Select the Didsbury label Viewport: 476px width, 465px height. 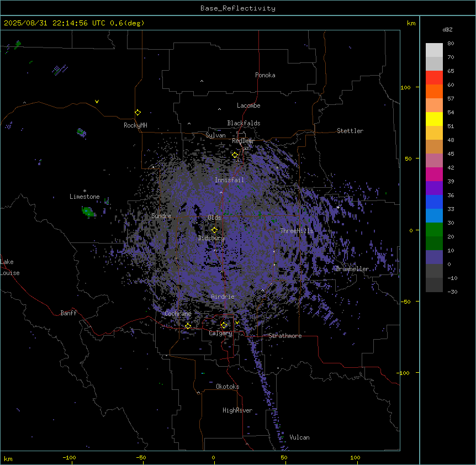click(x=211, y=238)
